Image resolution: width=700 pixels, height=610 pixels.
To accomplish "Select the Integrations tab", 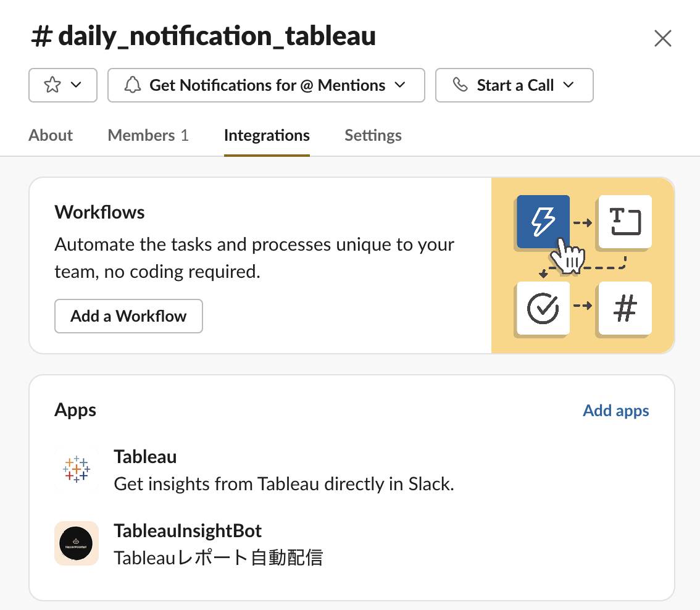I will (267, 135).
